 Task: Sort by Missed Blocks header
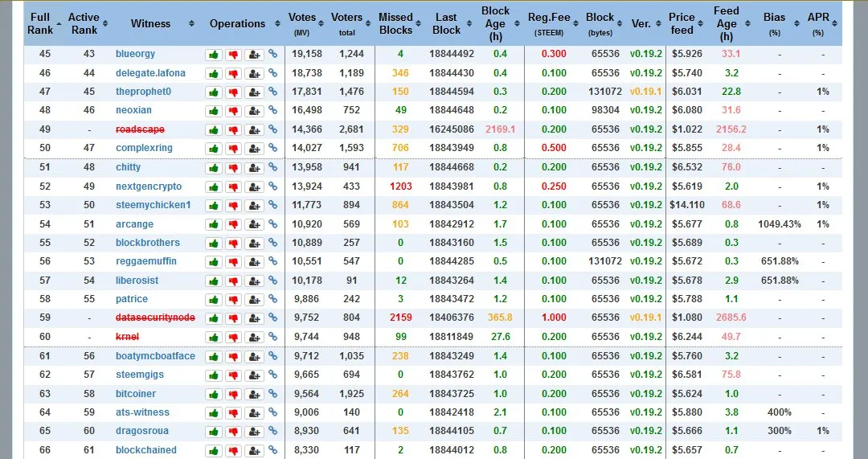click(x=399, y=24)
